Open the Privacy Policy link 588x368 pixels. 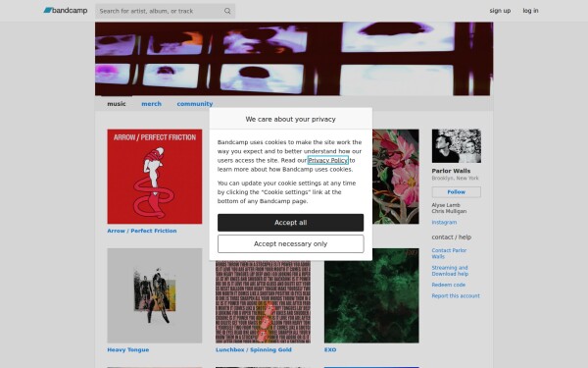pyautogui.click(x=327, y=160)
